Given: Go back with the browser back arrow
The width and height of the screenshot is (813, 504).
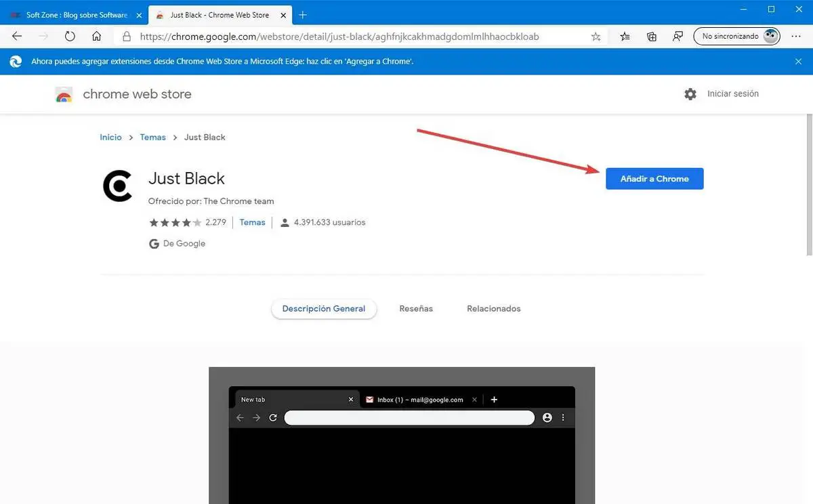Looking at the screenshot, I should point(17,37).
